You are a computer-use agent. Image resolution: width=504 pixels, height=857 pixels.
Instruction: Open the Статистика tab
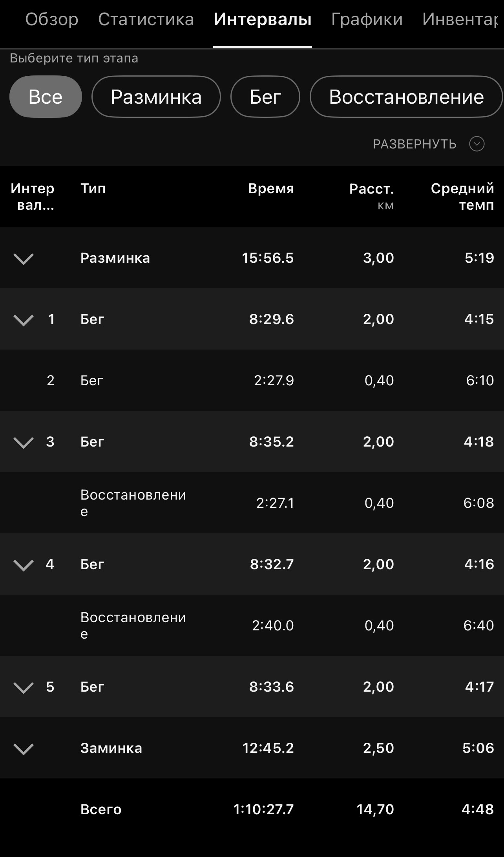146,19
